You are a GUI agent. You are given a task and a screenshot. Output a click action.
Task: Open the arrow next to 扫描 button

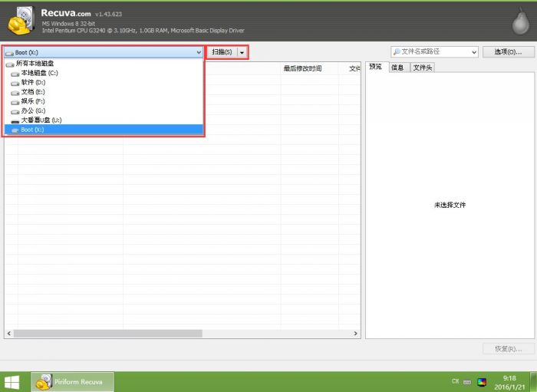tap(242, 52)
